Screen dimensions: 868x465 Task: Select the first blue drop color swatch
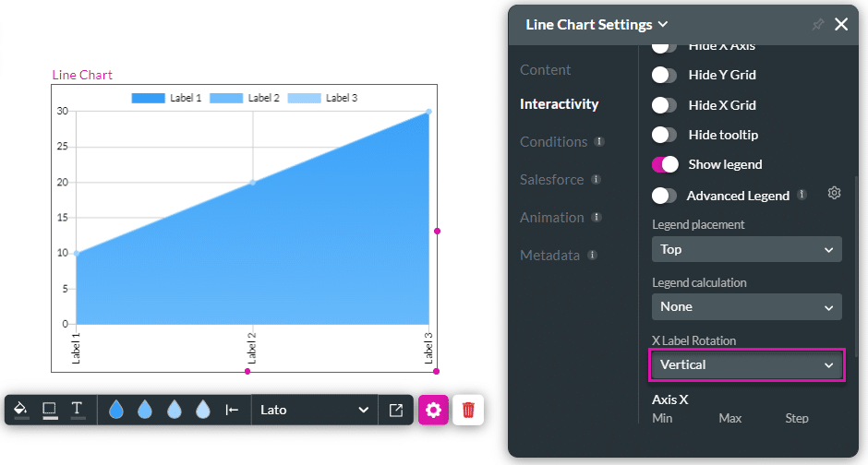tap(115, 410)
